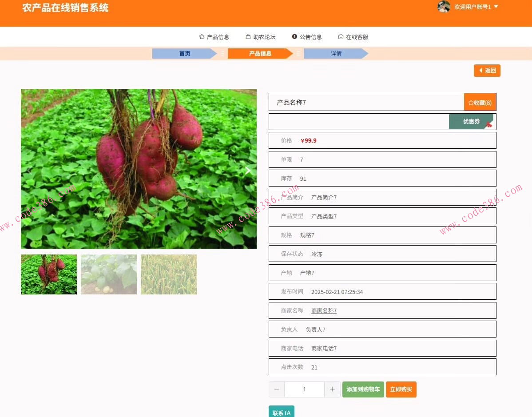Show next product image with right carousel arrow
Screen dimensions: 532x417
pos(248,170)
